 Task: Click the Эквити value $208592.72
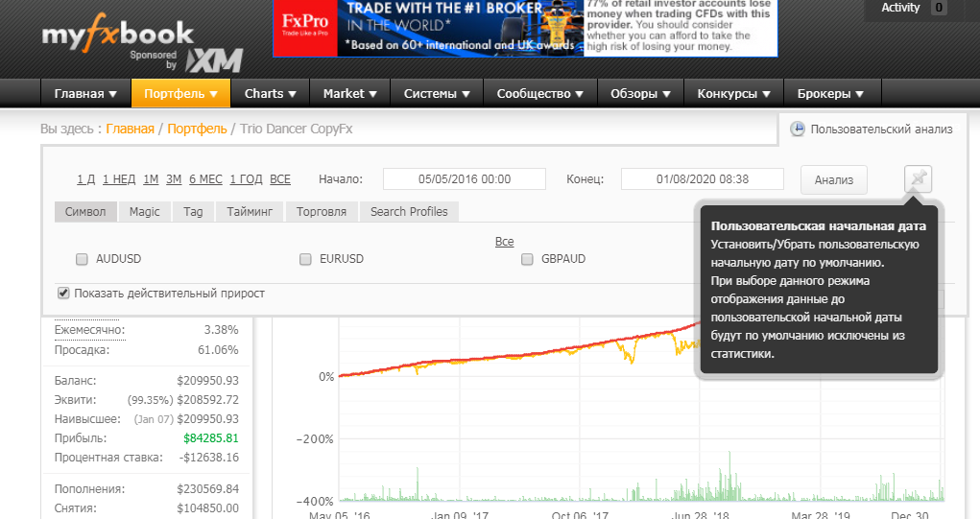click(x=207, y=400)
